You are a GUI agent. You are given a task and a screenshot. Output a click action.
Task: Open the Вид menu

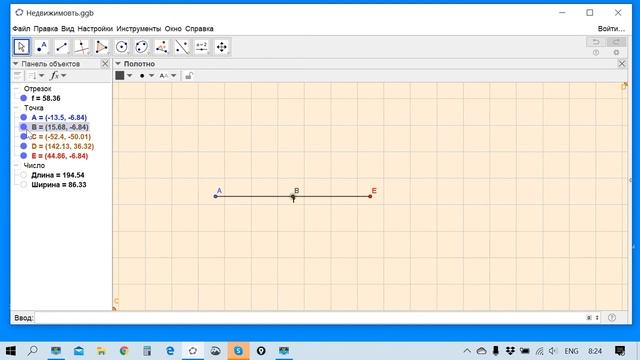click(x=68, y=29)
